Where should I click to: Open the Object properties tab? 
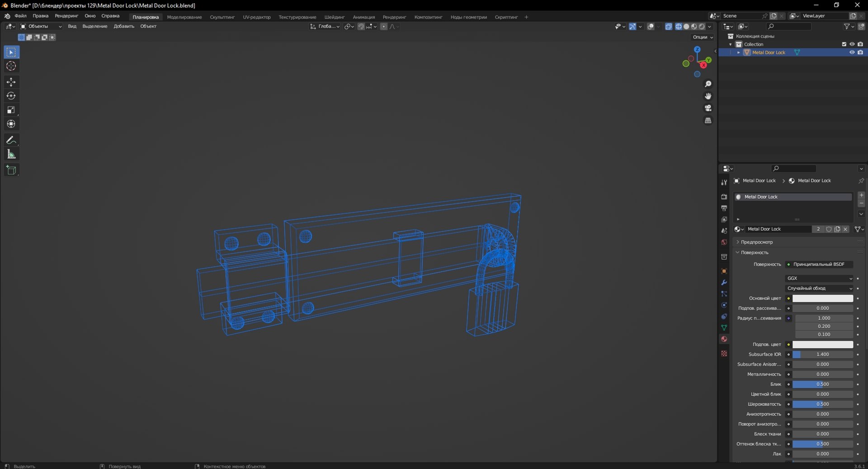[x=724, y=271]
